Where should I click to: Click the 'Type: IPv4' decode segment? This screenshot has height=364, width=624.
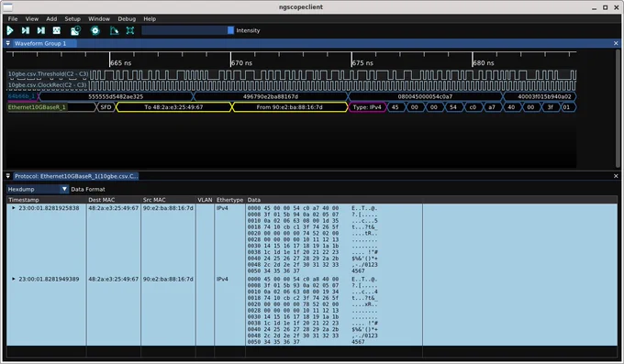[x=367, y=107]
